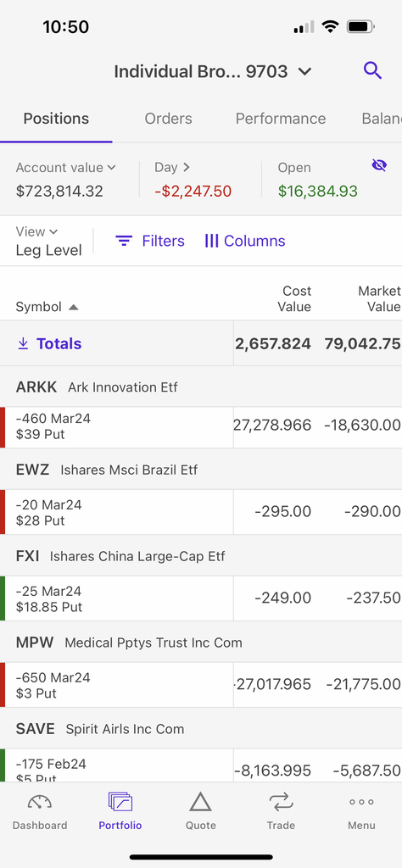Tap the Market Value column header

click(379, 299)
